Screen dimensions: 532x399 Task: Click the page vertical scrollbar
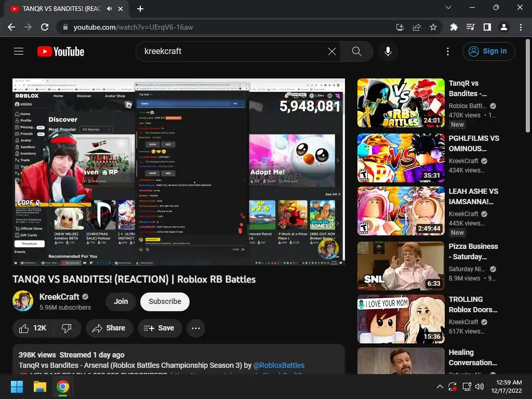click(x=527, y=86)
